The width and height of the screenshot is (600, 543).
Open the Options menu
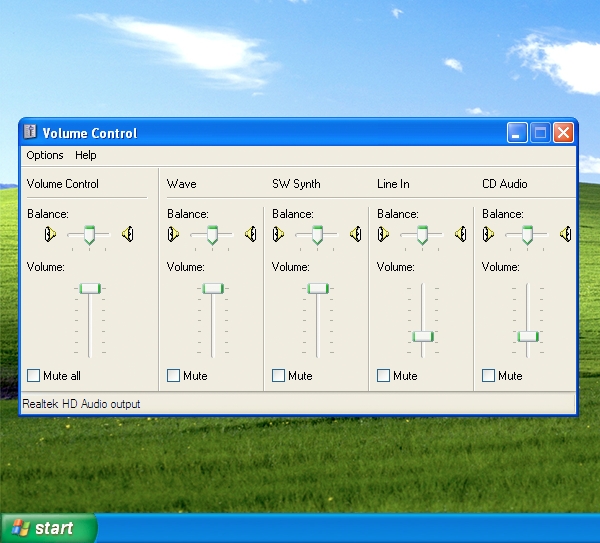click(45, 155)
